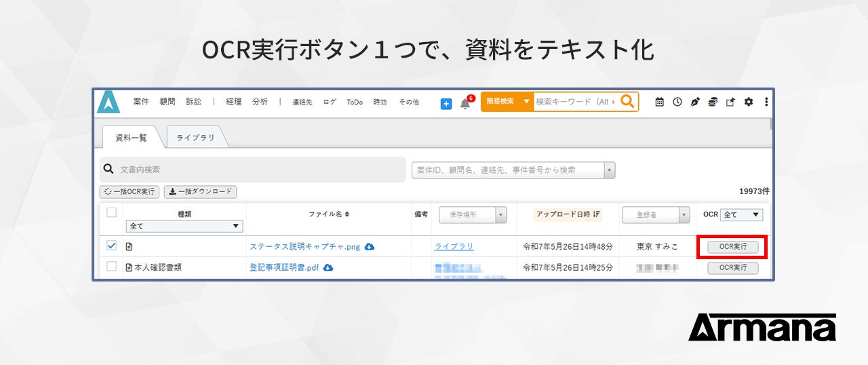Image resolution: width=868 pixels, height=365 pixels.
Task: Download 登記事項証明書.pdf via cloud icon
Action: tap(328, 268)
